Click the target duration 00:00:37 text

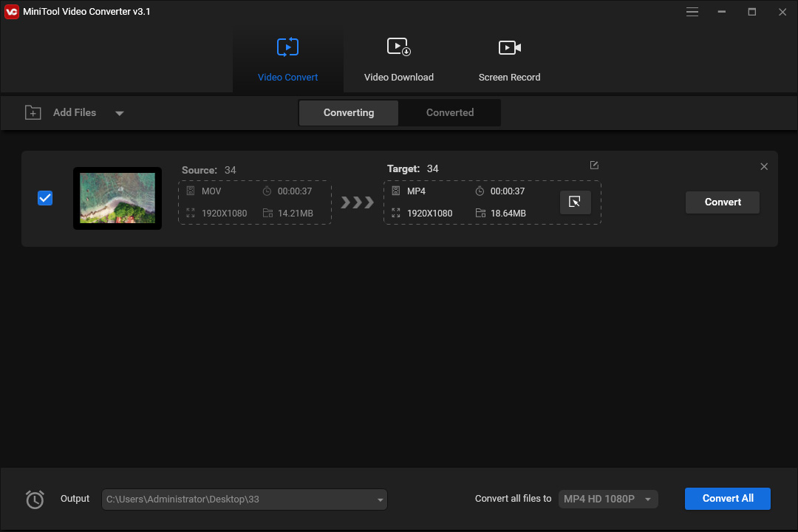(508, 191)
